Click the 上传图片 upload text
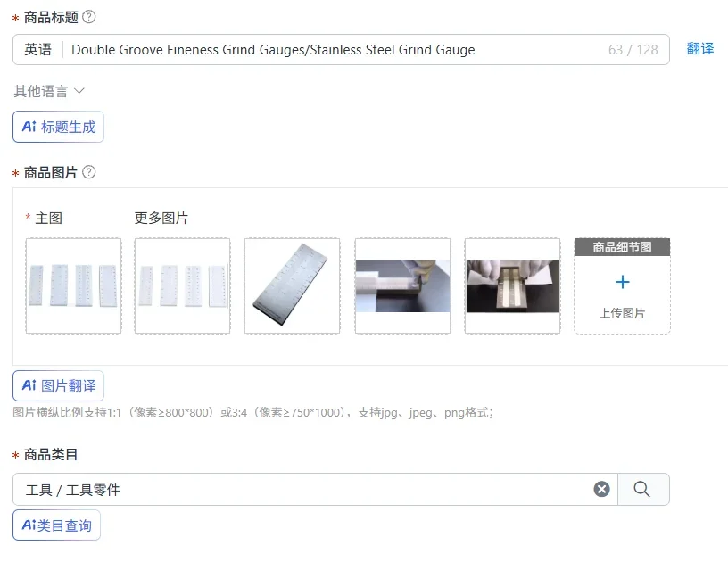The width and height of the screenshot is (728, 562). coord(622,313)
